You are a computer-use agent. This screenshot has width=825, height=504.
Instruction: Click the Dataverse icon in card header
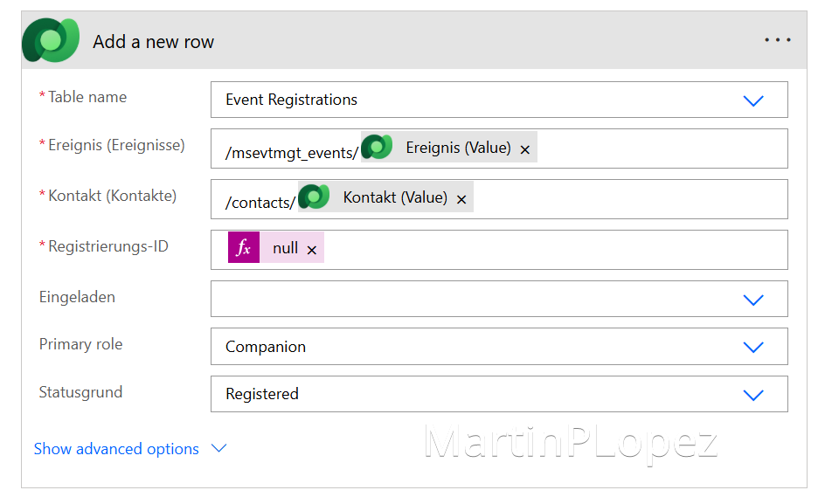[x=52, y=41]
